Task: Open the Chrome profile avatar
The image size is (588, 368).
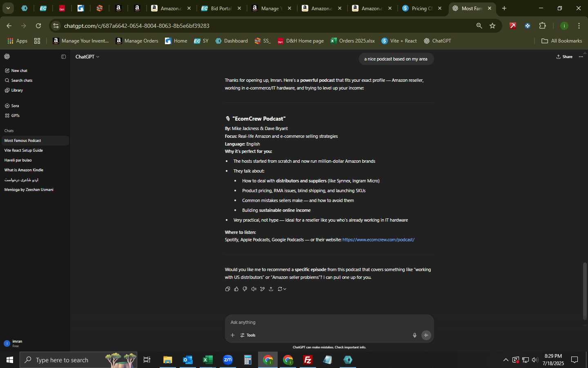Action: coord(564,26)
